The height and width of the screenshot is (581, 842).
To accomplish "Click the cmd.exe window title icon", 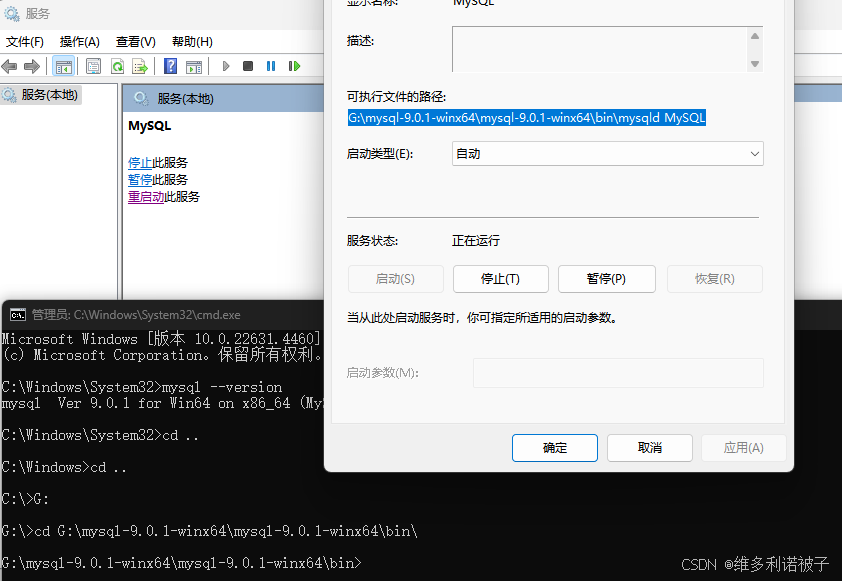I will [x=18, y=315].
